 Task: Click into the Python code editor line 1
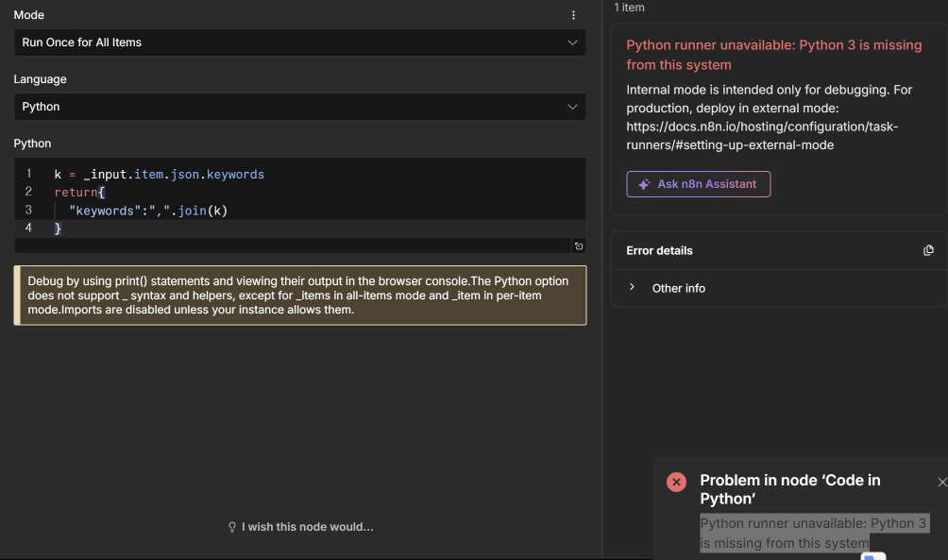[x=159, y=174]
